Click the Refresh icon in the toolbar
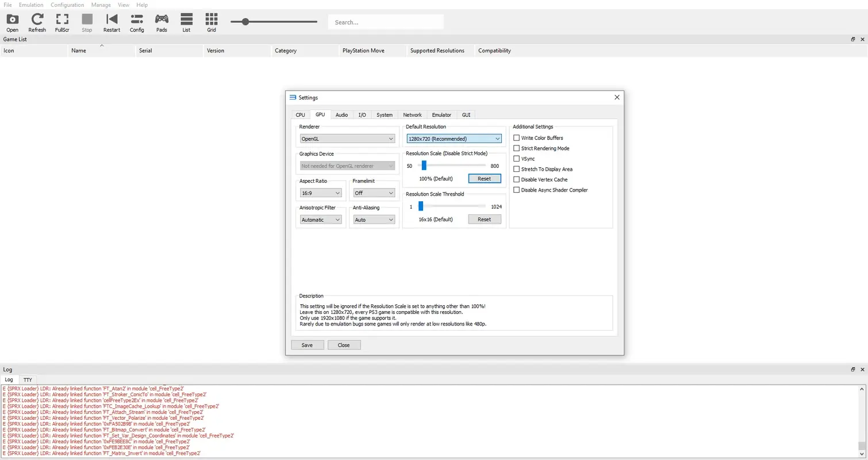This screenshot has width=868, height=460. pos(37,22)
